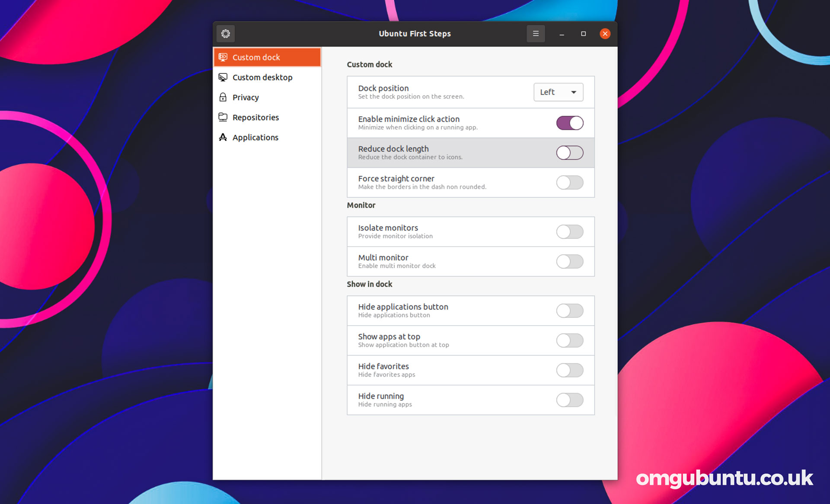Click the Privacy padlock icon
830x504 pixels.
pyautogui.click(x=223, y=97)
